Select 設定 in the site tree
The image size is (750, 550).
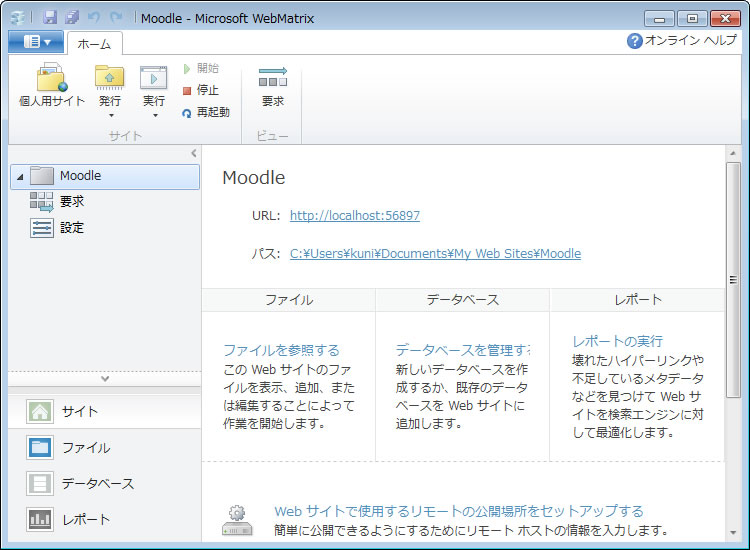[x=71, y=228]
